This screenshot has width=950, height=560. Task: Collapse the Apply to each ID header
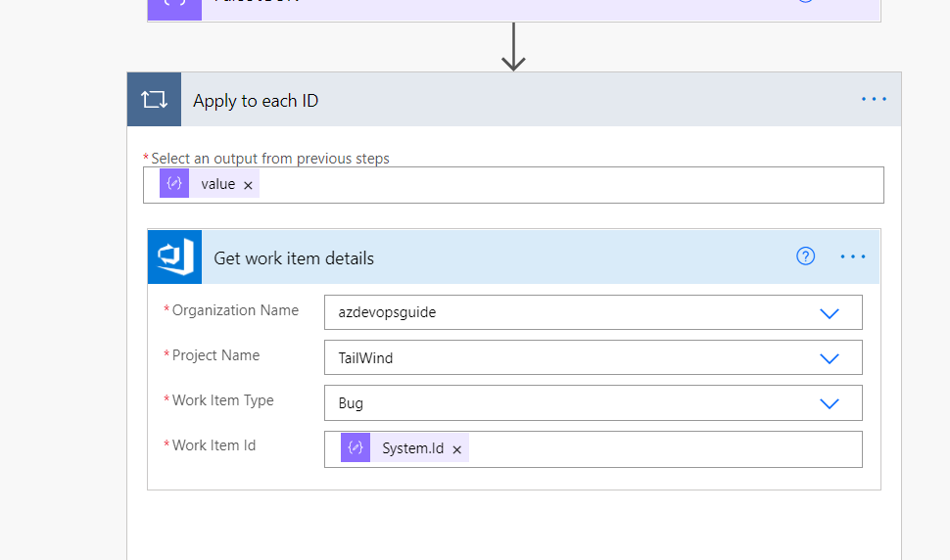pos(514,99)
